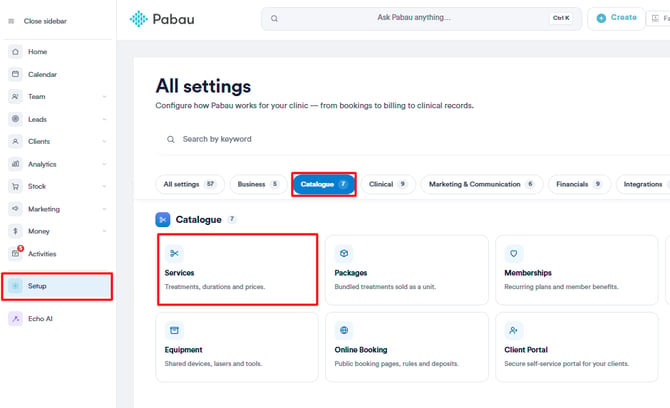Click the Analytics chart icon
Viewport: 670px width, 408px height.
pyautogui.click(x=15, y=164)
